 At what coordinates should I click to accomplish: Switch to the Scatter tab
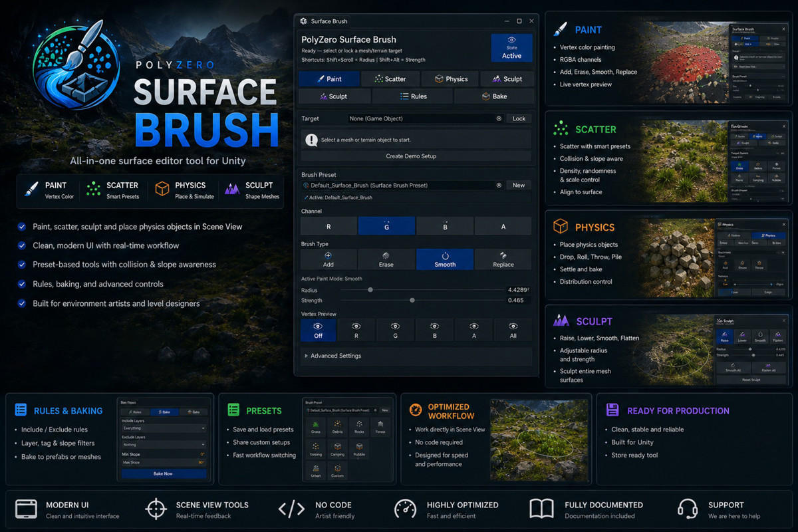[x=390, y=79]
